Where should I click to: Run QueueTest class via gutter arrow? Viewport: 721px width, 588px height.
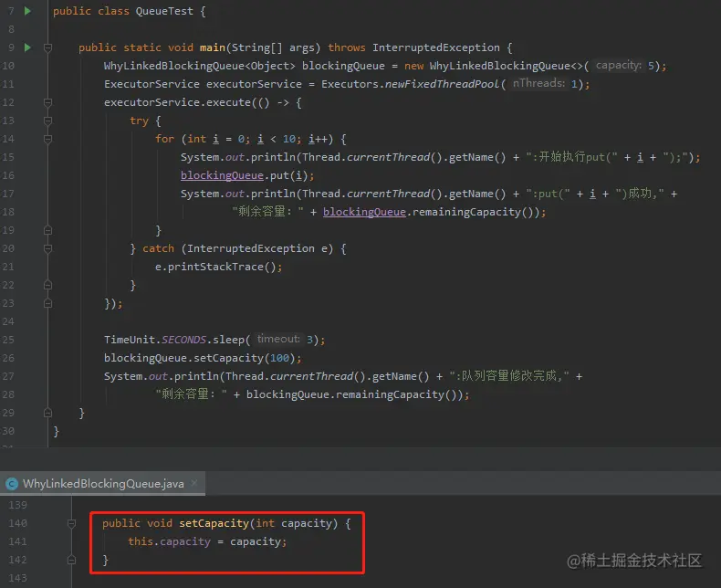point(27,11)
